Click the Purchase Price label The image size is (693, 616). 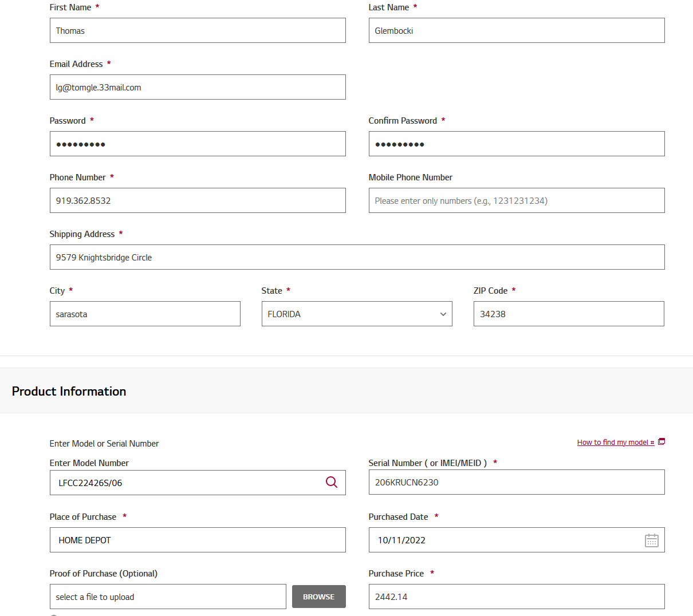tap(396, 574)
